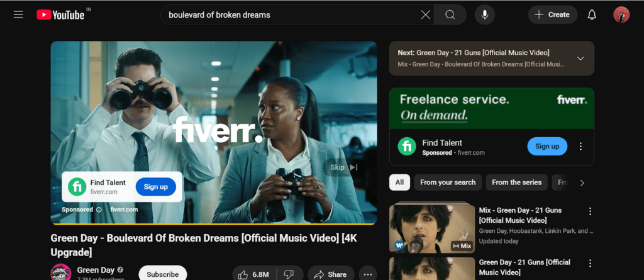
Task: Open account avatar menu
Action: 621,15
